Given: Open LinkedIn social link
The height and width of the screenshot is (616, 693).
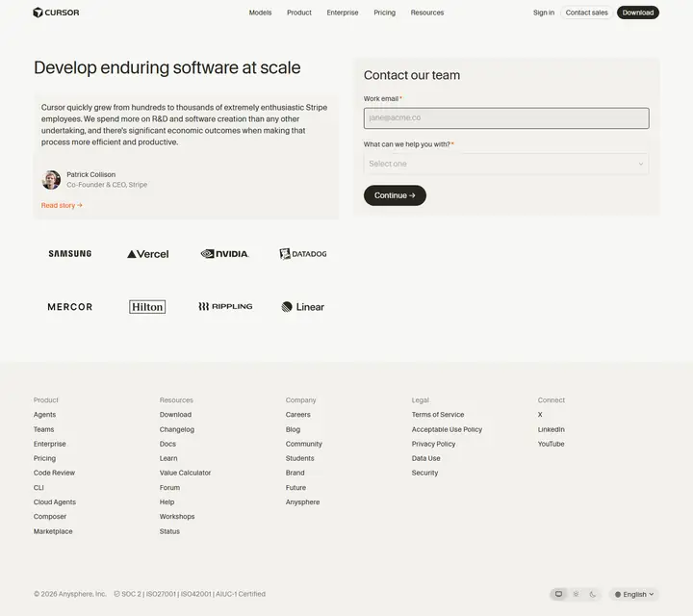Looking at the screenshot, I should pyautogui.click(x=551, y=429).
